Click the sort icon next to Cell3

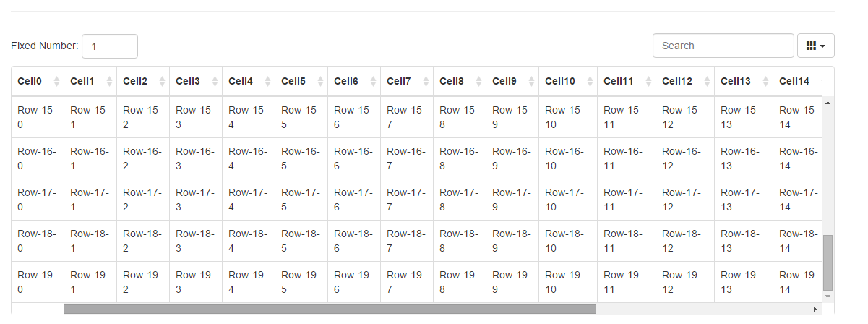[215, 82]
